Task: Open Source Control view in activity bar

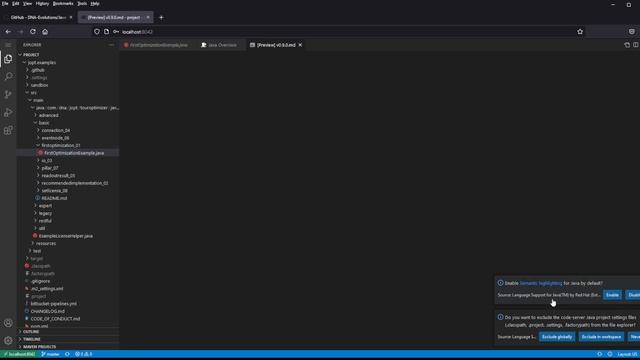Action: [8, 95]
